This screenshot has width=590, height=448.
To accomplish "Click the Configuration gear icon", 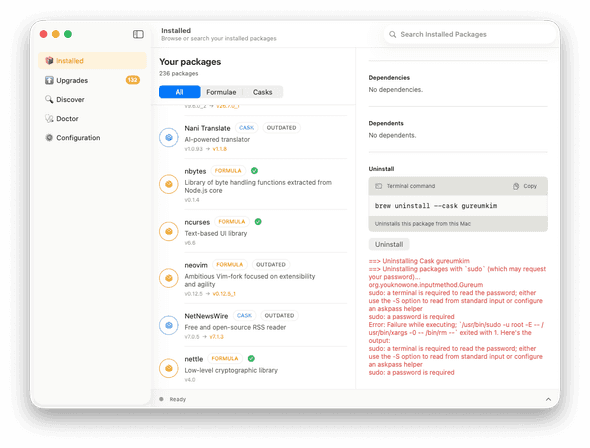I will (49, 138).
